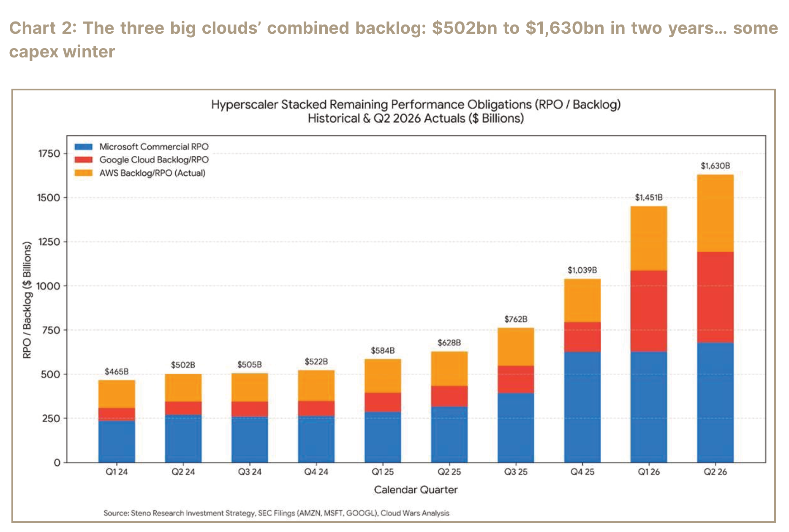
Task: Click the '$1,039B' bar total label
Action: [582, 270]
